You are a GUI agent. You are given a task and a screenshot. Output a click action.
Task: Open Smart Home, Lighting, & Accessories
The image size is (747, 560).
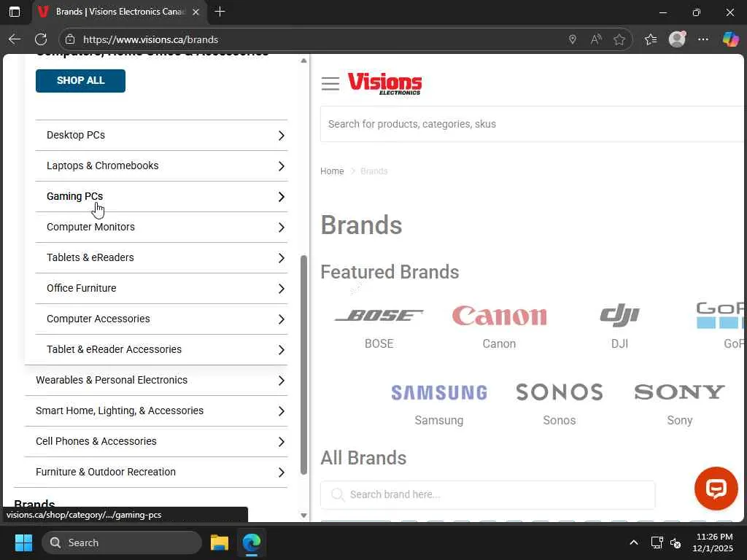120,411
